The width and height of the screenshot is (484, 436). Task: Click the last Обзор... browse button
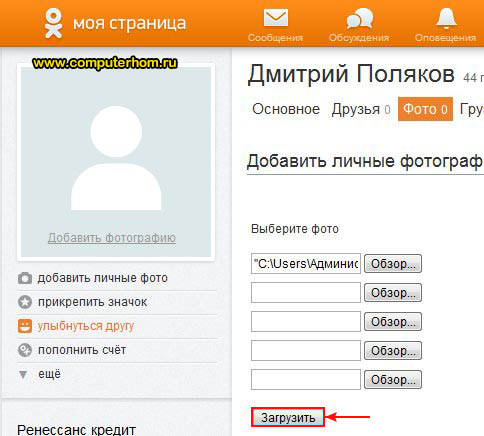click(x=393, y=379)
